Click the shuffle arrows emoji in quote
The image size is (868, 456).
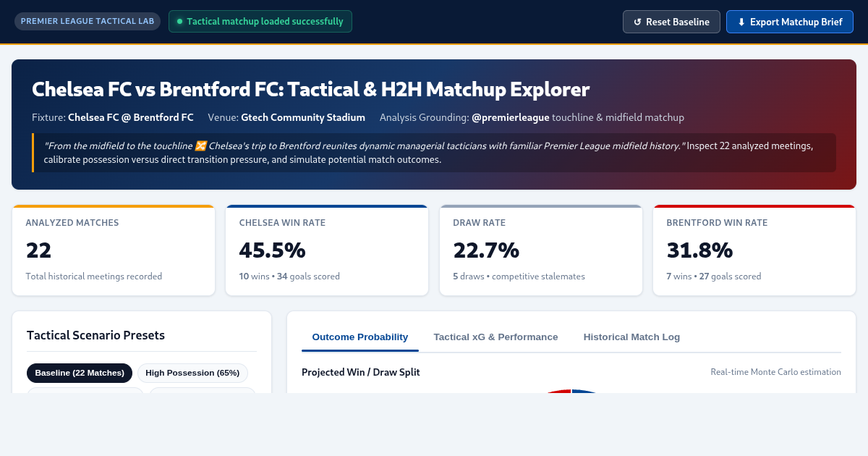click(x=201, y=145)
